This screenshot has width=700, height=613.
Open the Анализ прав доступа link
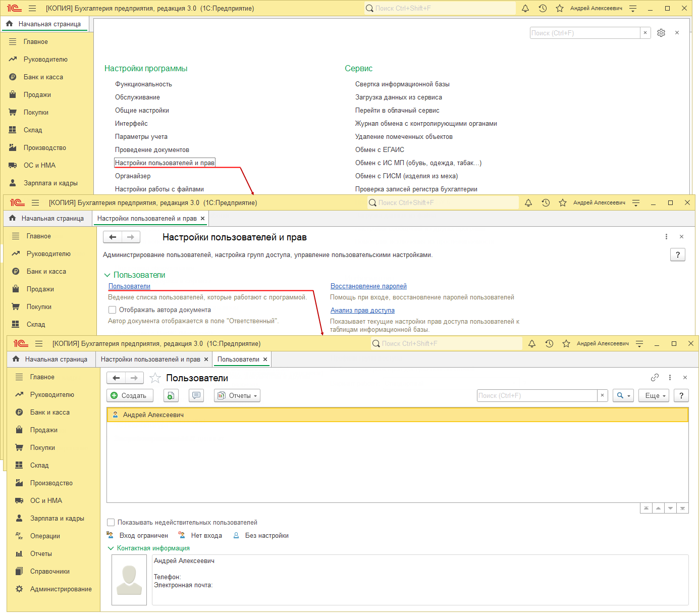pyautogui.click(x=362, y=311)
